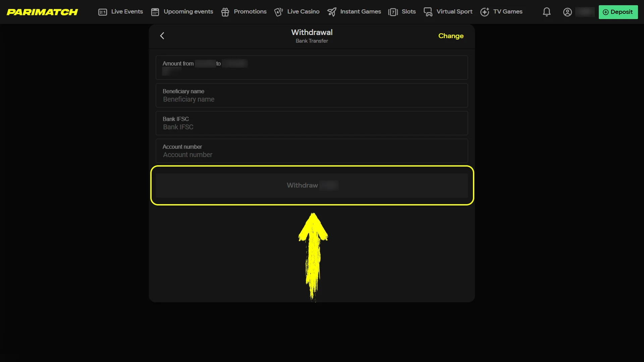The height and width of the screenshot is (362, 644).
Task: Select the Account number field
Action: (312, 150)
